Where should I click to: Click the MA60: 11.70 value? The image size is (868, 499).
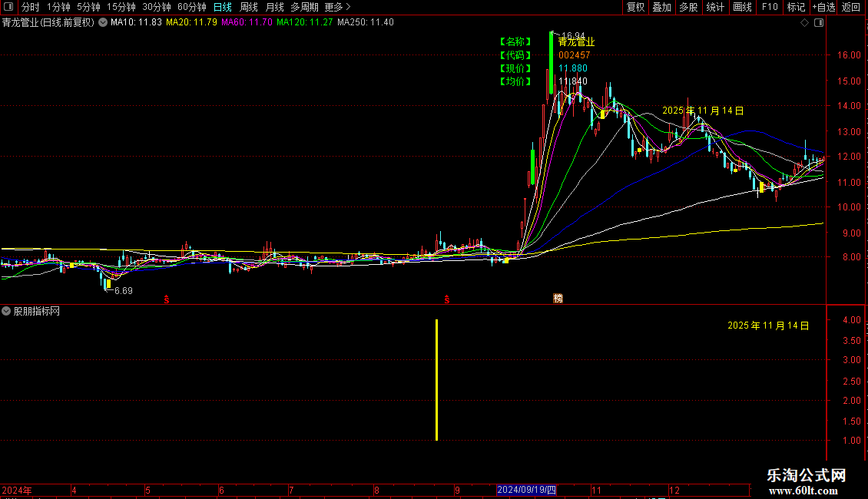pos(247,23)
